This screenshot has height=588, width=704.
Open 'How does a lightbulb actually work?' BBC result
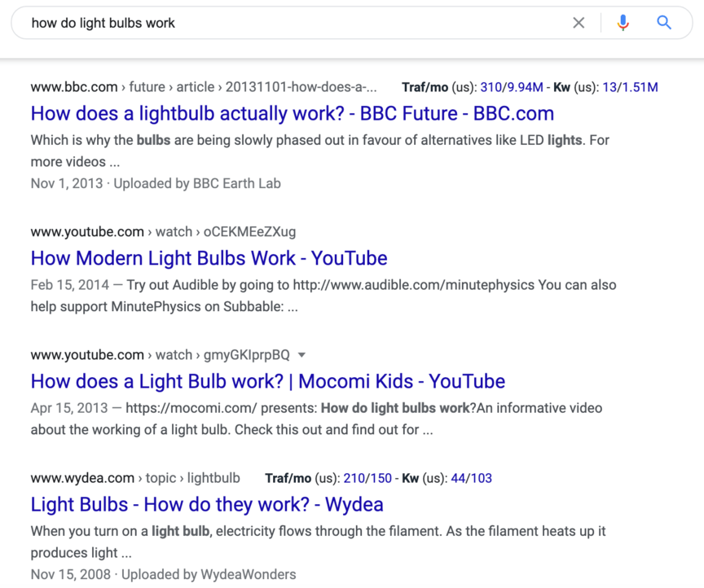point(292,113)
